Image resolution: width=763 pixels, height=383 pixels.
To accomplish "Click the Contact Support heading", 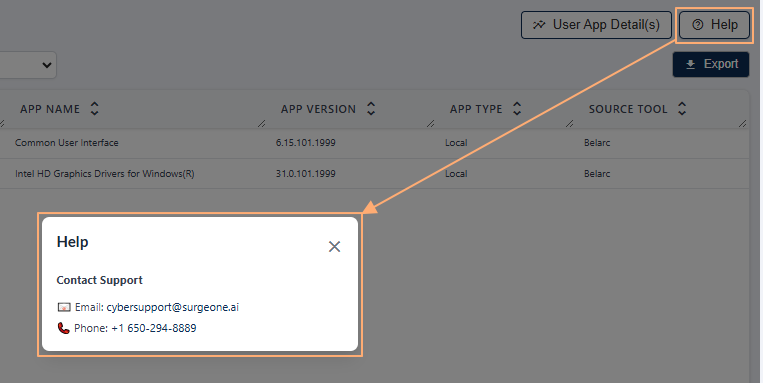I will [99, 280].
